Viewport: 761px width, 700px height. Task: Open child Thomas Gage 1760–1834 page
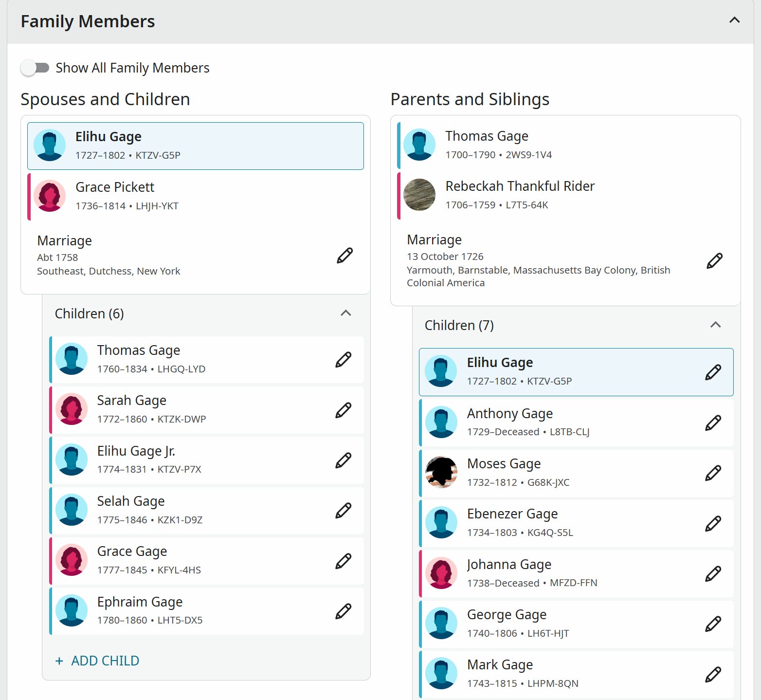(139, 350)
